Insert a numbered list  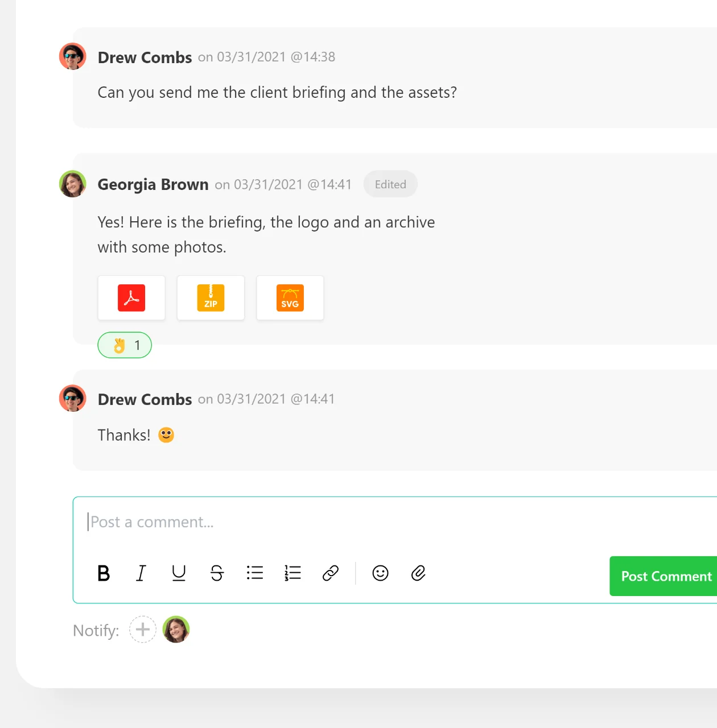292,573
